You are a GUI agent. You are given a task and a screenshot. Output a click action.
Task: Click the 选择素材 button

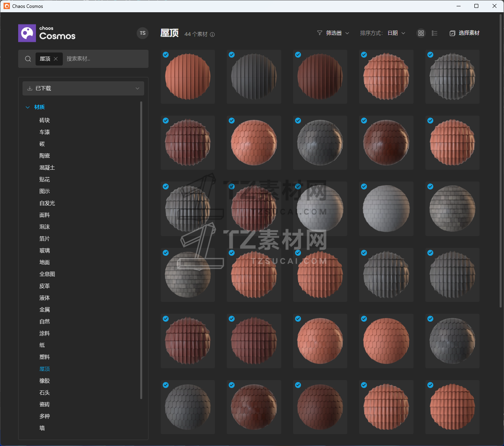[x=465, y=33]
